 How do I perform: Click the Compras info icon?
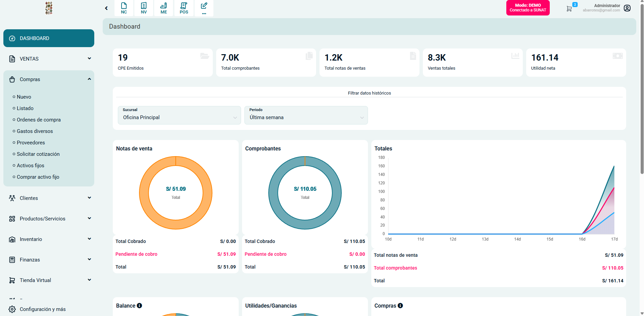(x=400, y=306)
